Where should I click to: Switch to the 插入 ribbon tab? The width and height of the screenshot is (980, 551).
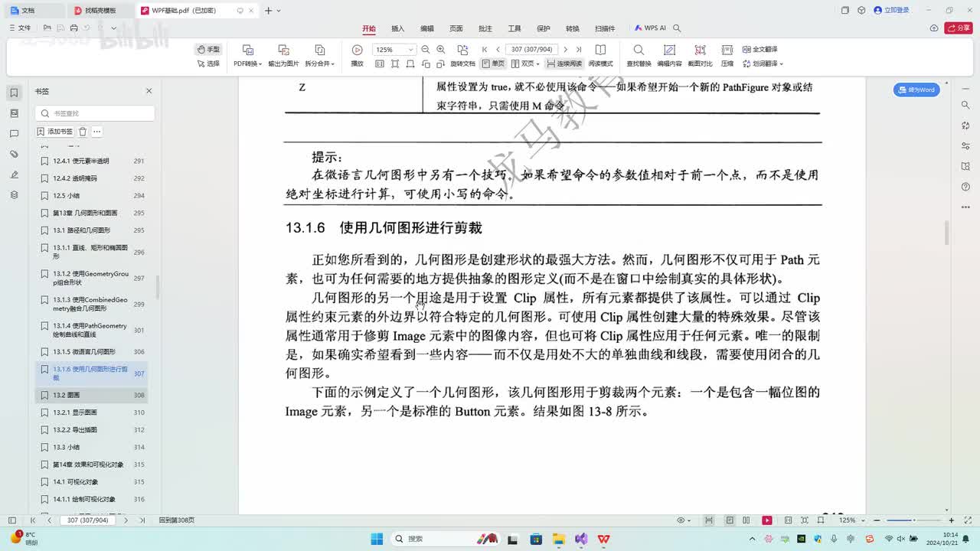398,28
